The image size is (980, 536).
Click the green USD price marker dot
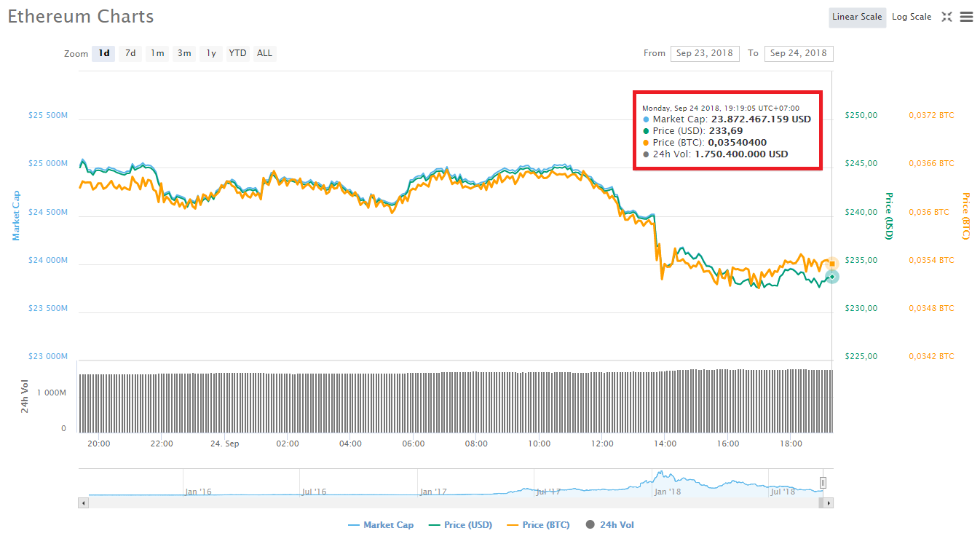(832, 277)
